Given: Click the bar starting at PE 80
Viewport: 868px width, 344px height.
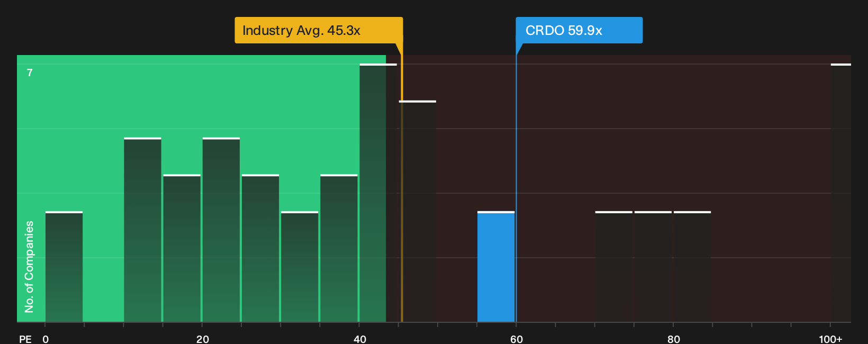Looking at the screenshot, I should point(692,267).
